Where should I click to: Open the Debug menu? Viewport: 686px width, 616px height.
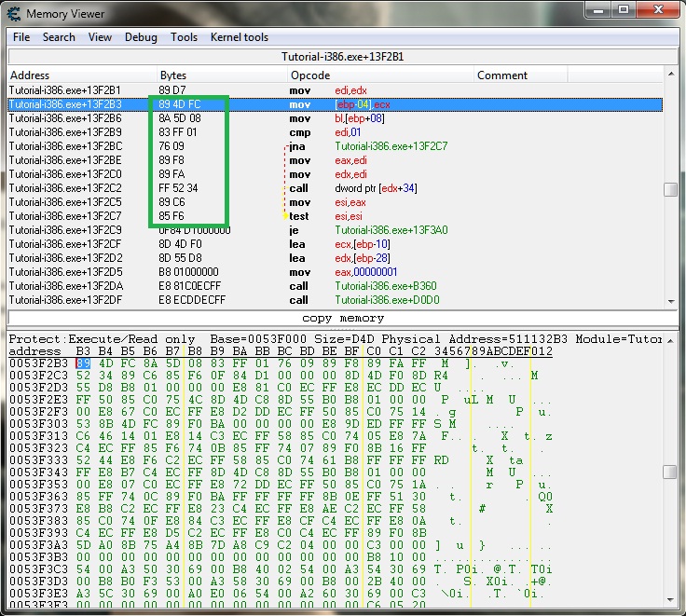click(x=141, y=37)
